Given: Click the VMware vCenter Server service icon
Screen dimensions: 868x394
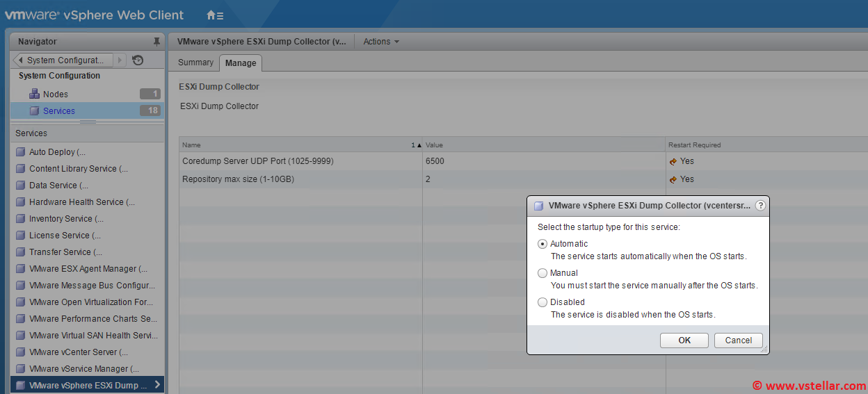Looking at the screenshot, I should point(20,352).
